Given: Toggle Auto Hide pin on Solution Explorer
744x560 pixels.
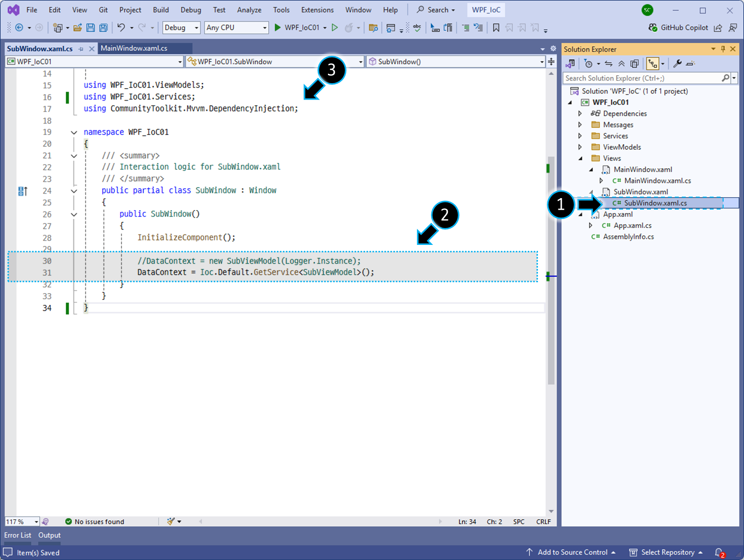Looking at the screenshot, I should point(723,49).
